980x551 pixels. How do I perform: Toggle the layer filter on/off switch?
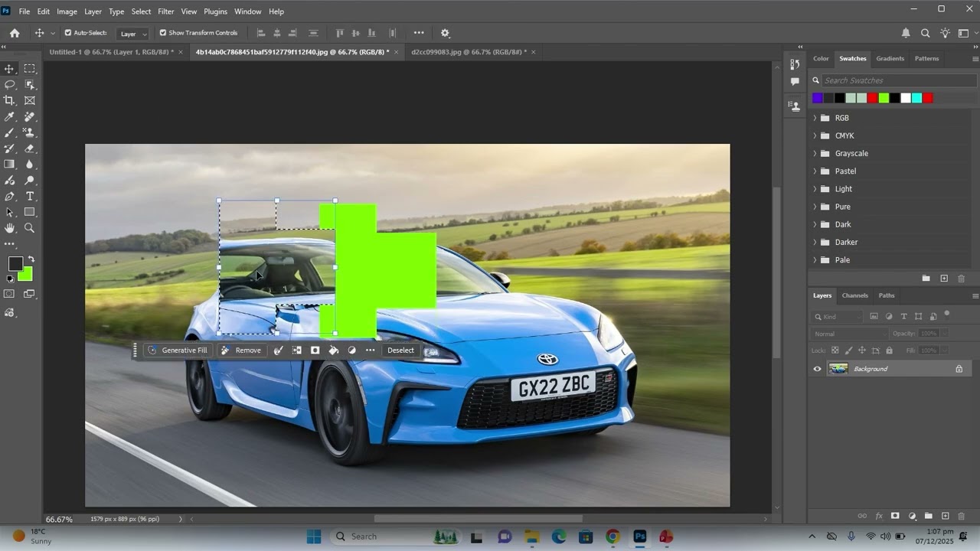click(946, 314)
